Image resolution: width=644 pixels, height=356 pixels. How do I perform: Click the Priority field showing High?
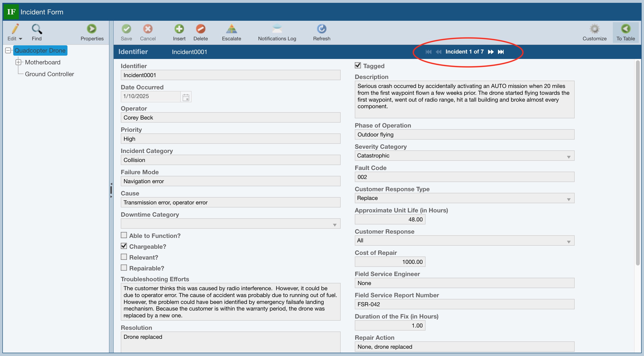pos(230,139)
